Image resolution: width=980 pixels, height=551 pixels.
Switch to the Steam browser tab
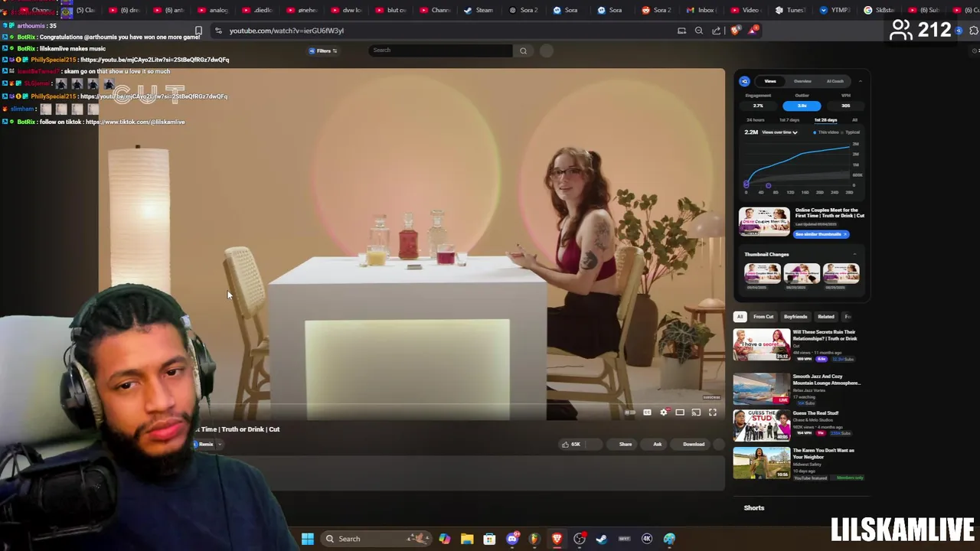(479, 10)
